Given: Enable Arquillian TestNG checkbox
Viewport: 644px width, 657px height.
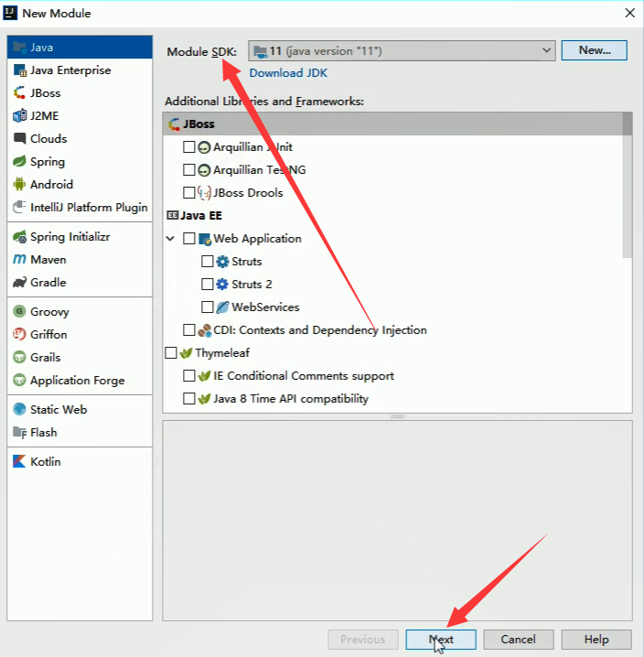Looking at the screenshot, I should click(x=189, y=169).
